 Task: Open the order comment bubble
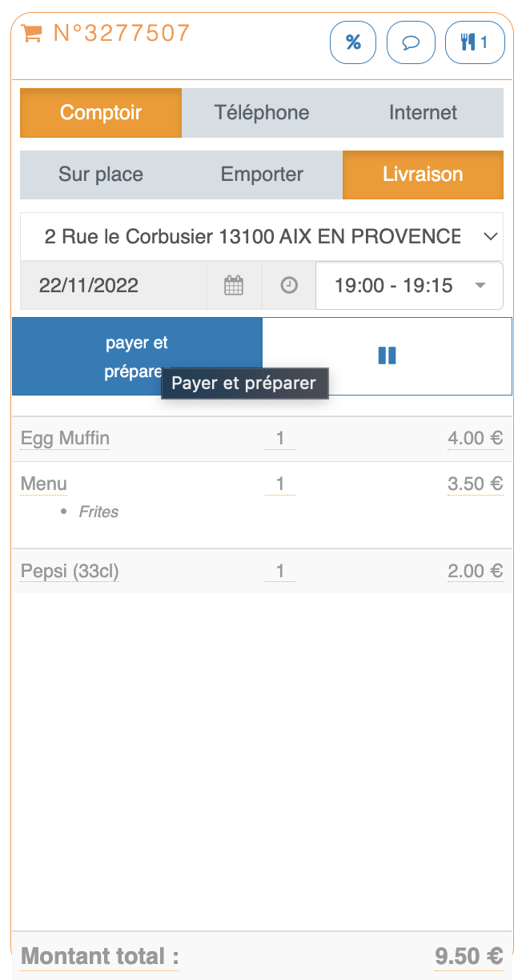click(x=411, y=42)
